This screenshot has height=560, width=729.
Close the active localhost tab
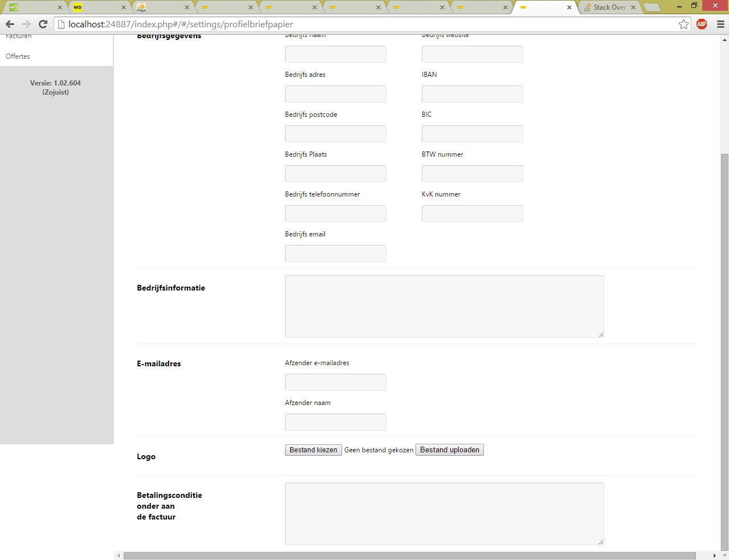(569, 7)
